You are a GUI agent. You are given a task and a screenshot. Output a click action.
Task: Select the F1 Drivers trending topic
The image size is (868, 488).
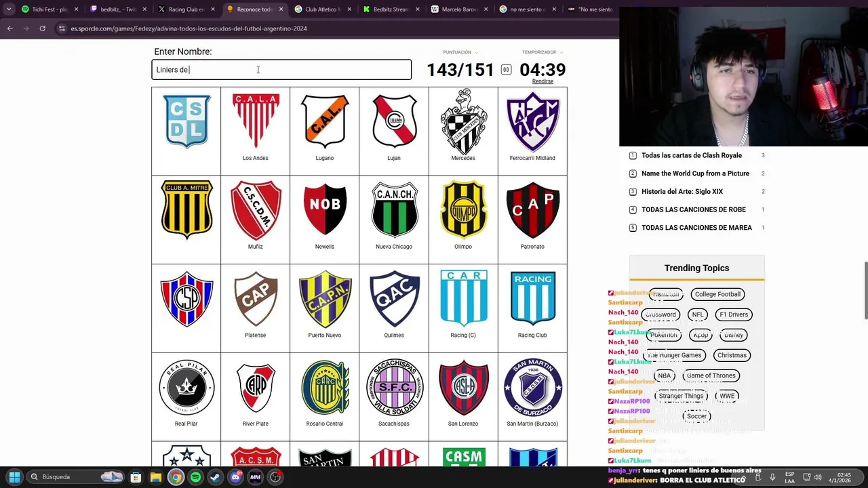pyautogui.click(x=734, y=314)
